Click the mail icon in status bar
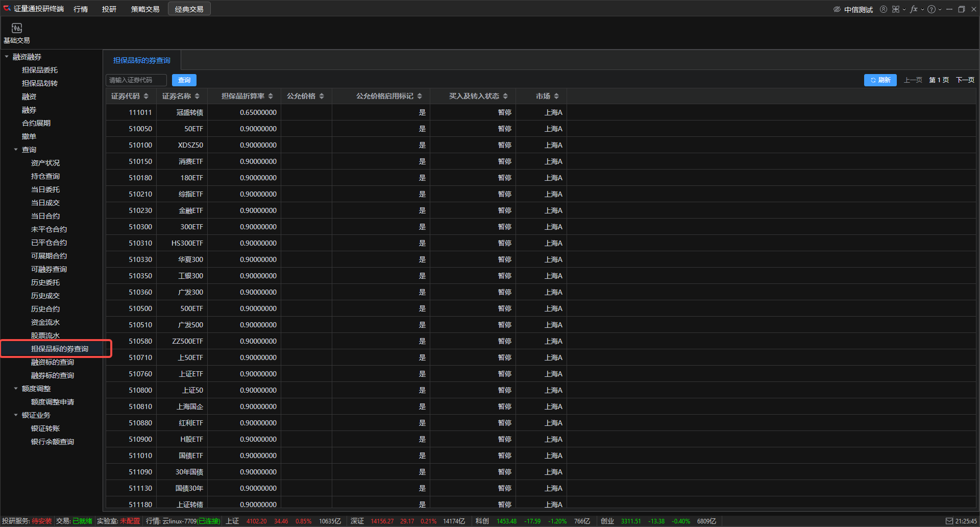 click(949, 521)
